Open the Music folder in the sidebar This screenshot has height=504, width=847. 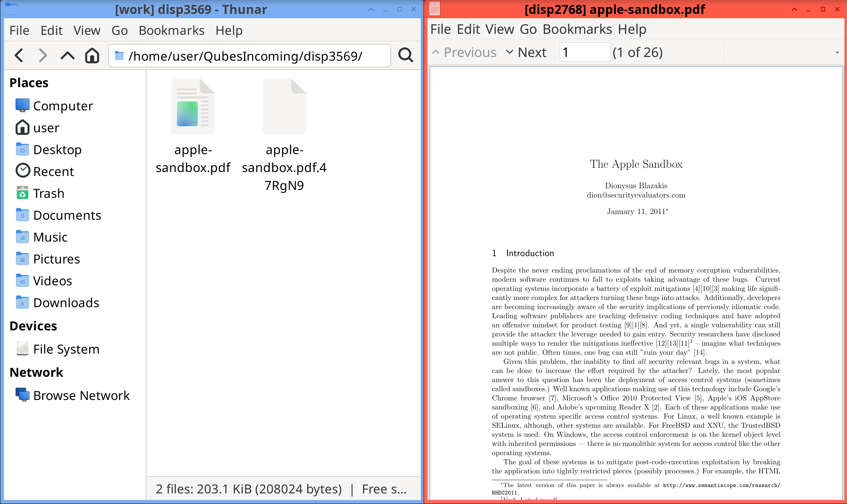(x=50, y=237)
